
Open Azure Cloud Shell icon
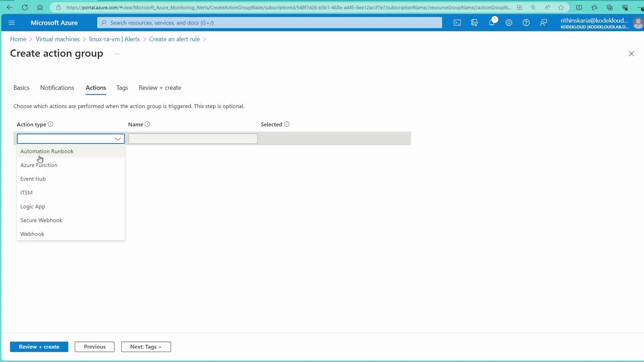point(457,23)
